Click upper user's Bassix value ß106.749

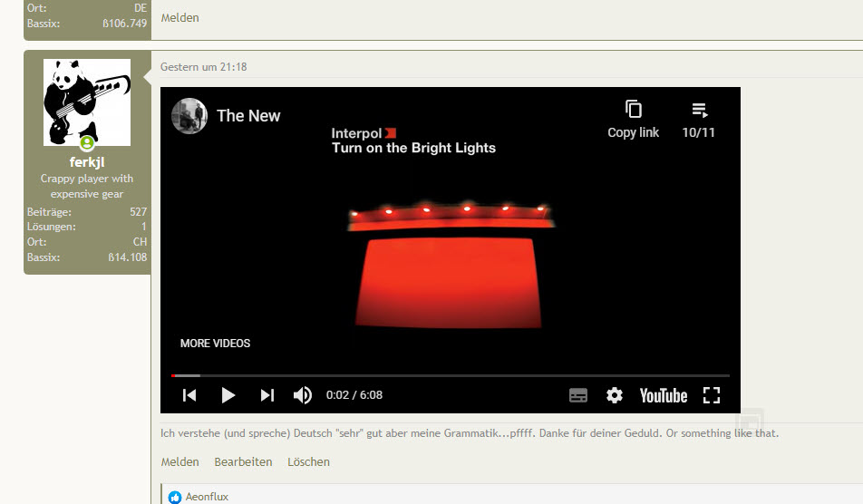coord(125,24)
